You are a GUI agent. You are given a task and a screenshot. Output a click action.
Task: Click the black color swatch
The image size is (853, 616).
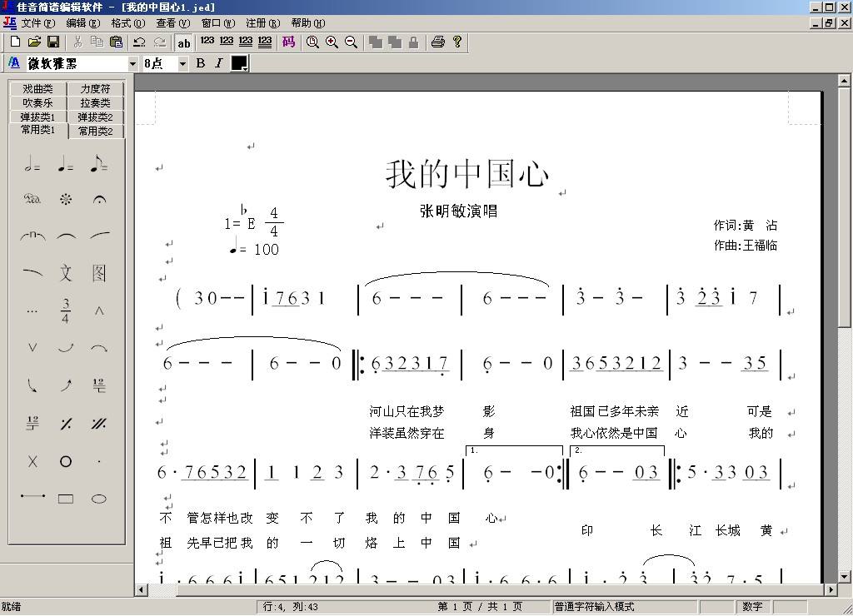pos(239,62)
